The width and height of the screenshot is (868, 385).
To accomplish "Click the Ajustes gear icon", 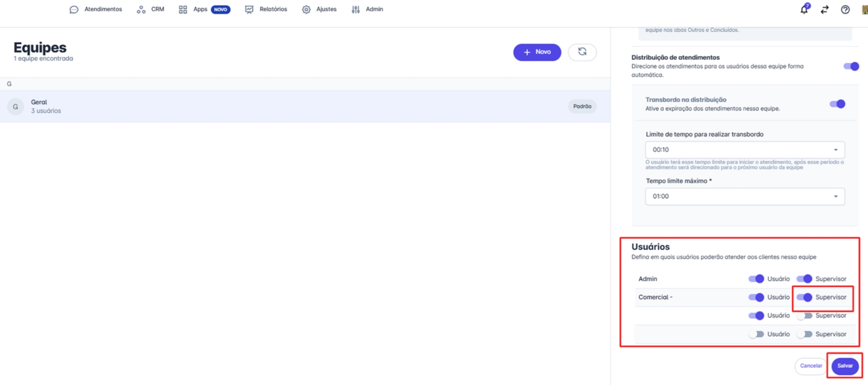I will (x=306, y=10).
